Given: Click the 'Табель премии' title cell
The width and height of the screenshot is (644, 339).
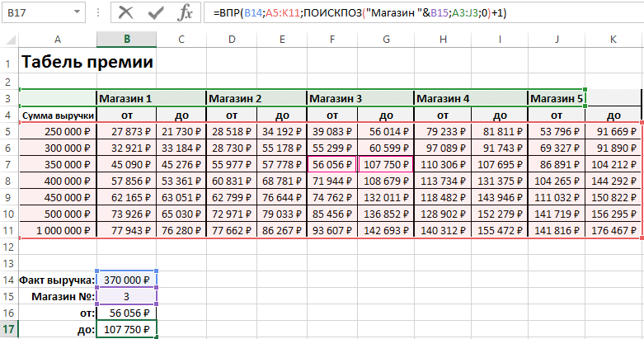Looking at the screenshot, I should 86,62.
